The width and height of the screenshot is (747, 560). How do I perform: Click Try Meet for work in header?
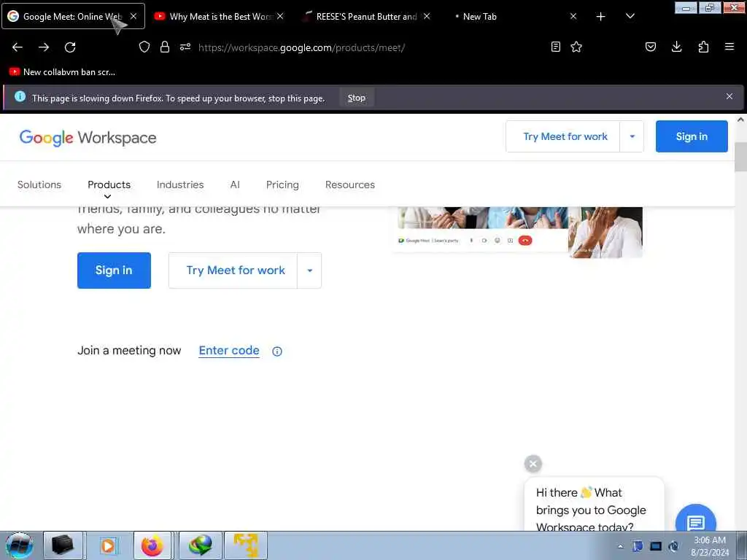pyautogui.click(x=565, y=136)
